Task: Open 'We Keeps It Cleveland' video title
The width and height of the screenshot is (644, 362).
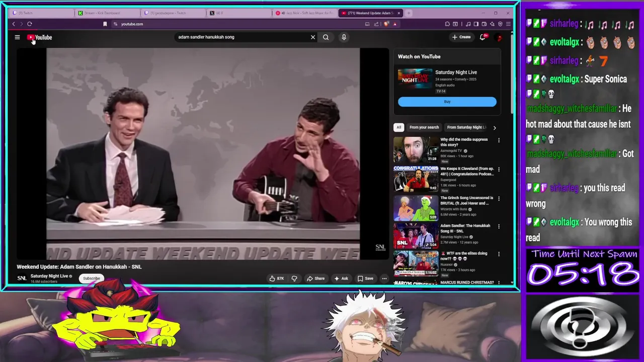Action: pos(467,171)
